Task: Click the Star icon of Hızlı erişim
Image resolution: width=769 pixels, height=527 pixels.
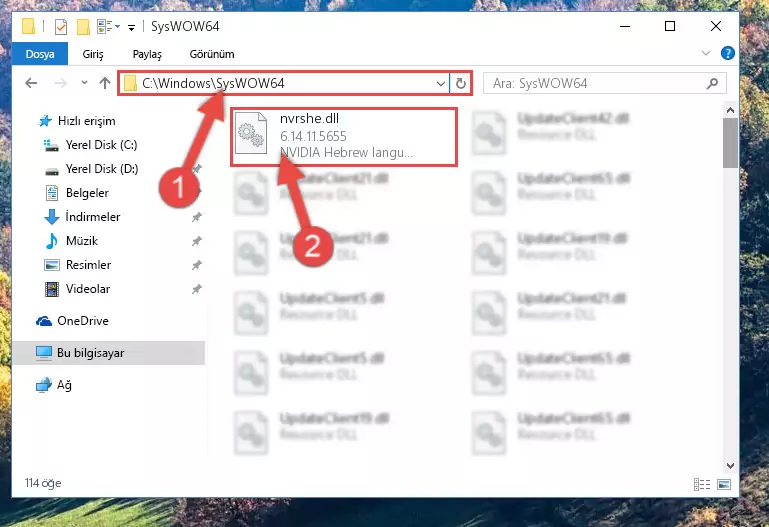Action: (45, 121)
